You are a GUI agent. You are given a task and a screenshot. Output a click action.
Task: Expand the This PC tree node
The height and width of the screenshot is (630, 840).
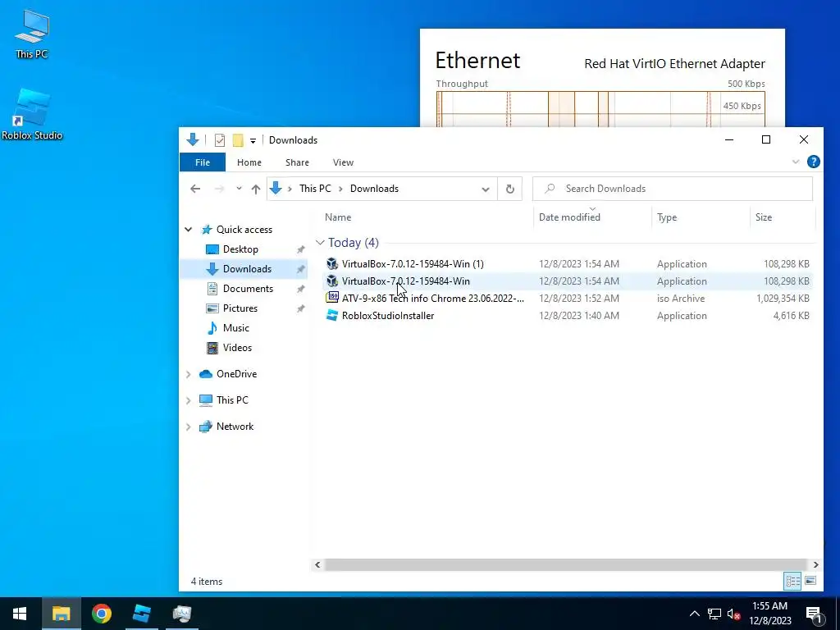189,400
